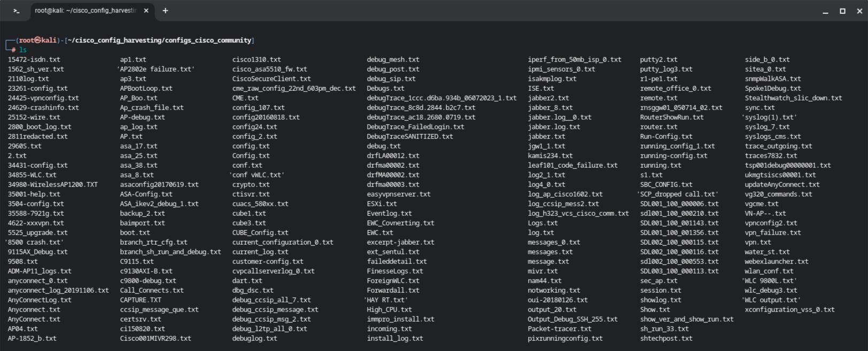868x351 pixels.
Task: Click Stealthwatch_slic_down.txt entry
Action: click(794, 98)
